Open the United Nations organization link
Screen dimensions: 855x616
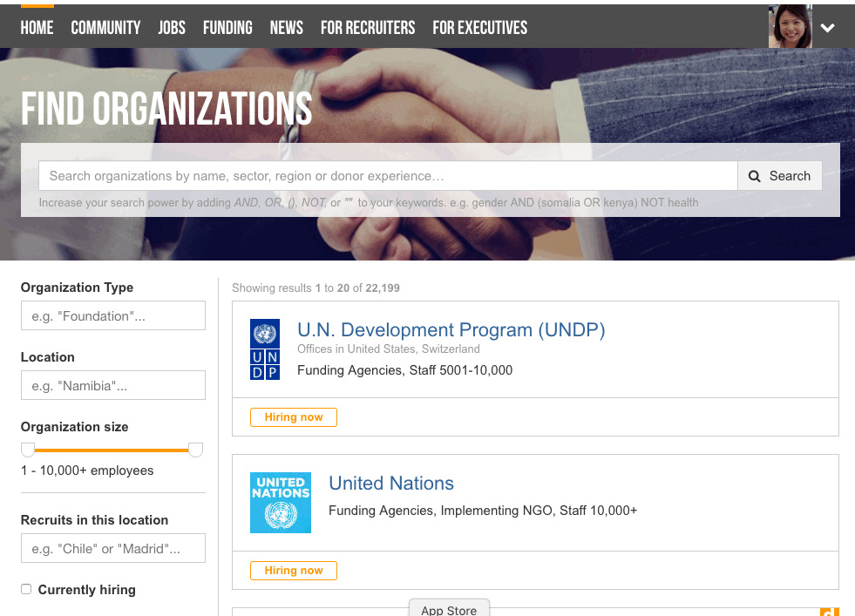[391, 483]
